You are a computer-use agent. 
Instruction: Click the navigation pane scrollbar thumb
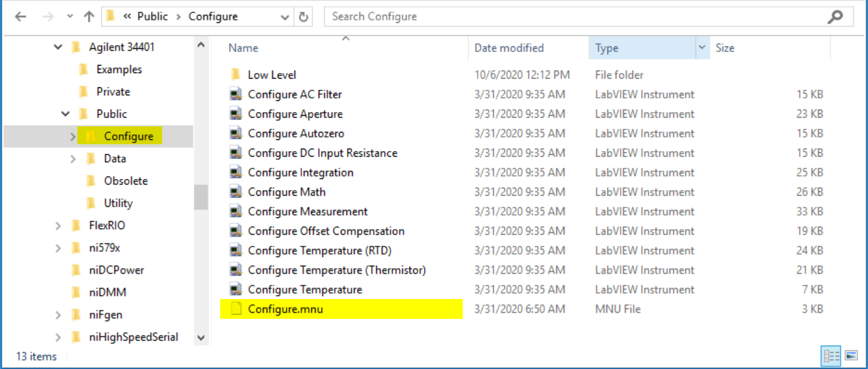200,198
